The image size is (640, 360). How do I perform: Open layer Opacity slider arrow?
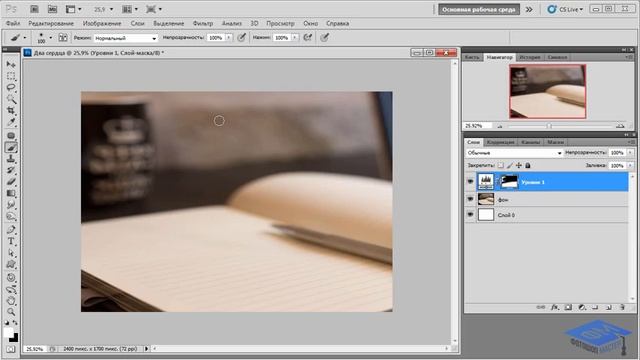click(x=631, y=153)
